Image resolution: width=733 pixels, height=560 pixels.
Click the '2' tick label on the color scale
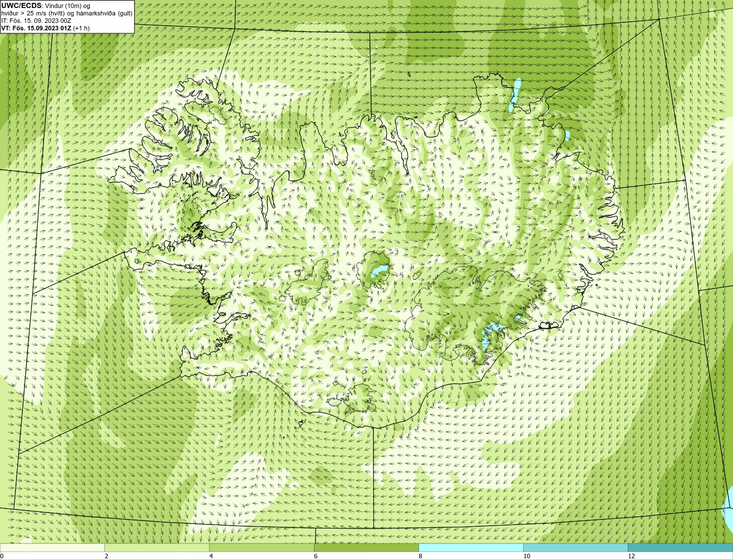107,556
